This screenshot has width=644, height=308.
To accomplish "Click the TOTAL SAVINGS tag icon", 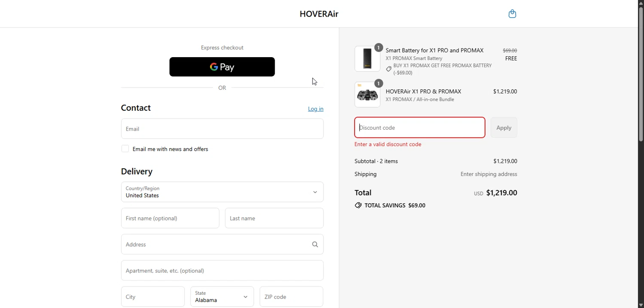I will pos(358,205).
